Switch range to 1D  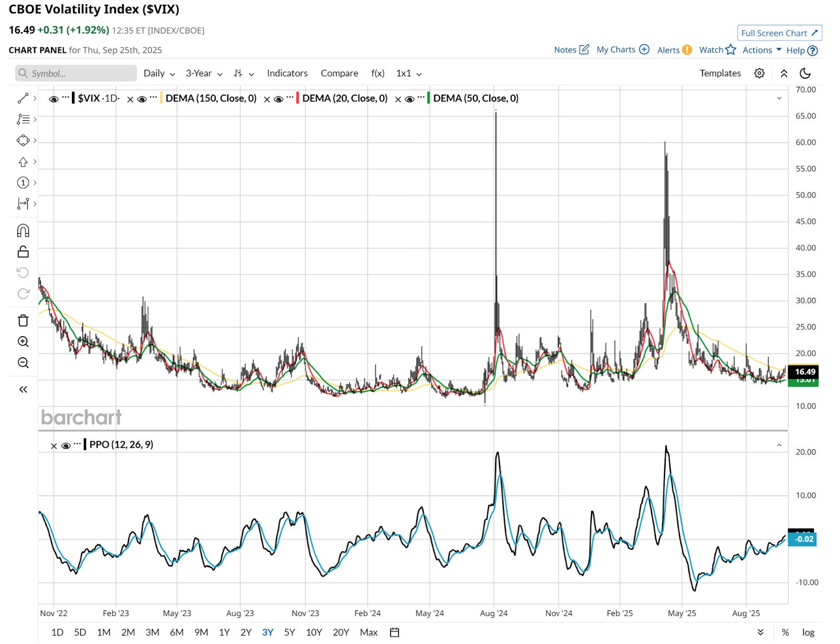pyautogui.click(x=57, y=632)
